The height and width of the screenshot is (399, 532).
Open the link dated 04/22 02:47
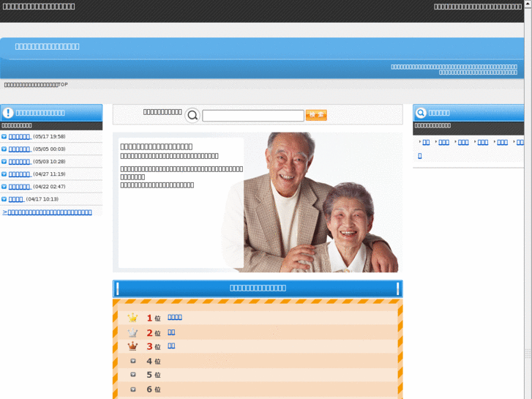[20, 187]
